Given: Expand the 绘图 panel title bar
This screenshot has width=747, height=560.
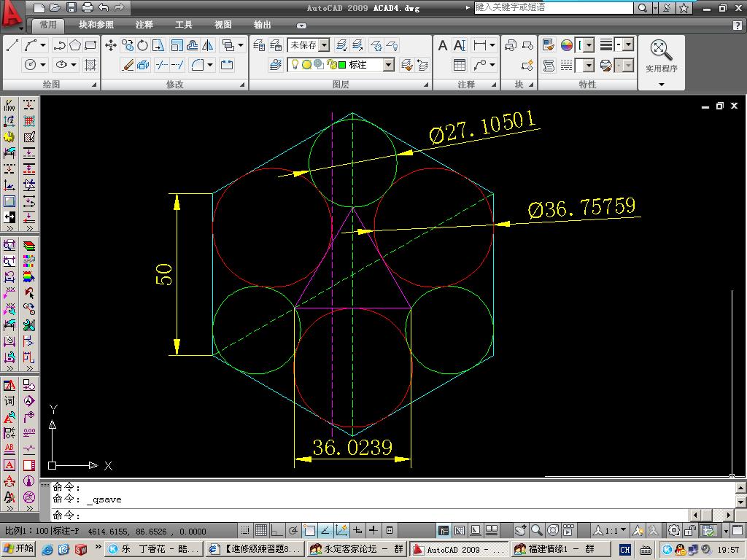Looking at the screenshot, I should [52, 85].
